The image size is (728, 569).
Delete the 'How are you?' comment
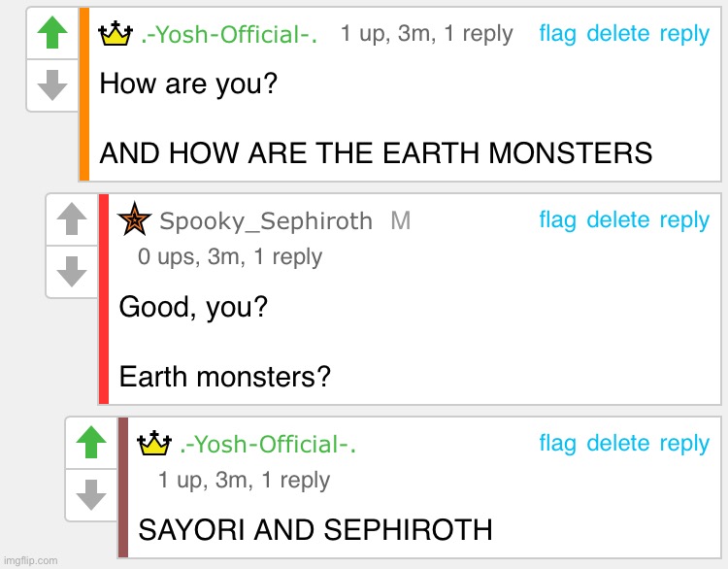617,34
